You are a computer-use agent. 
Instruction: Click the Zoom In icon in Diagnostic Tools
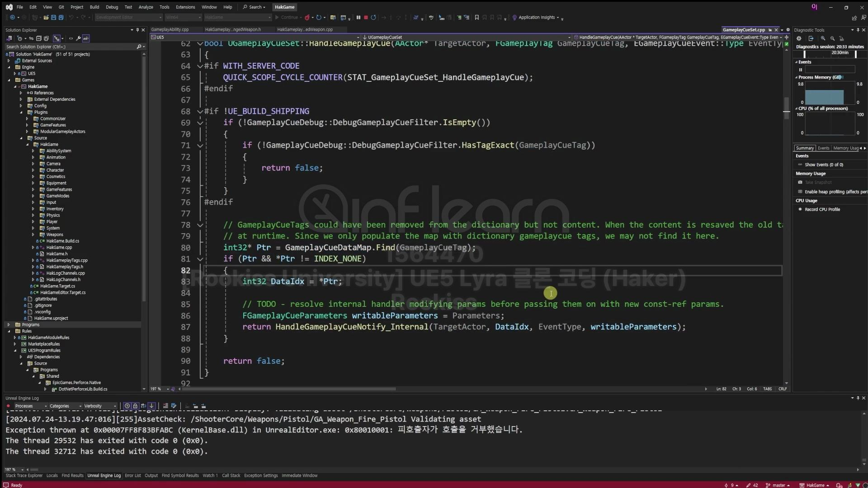[x=823, y=38]
